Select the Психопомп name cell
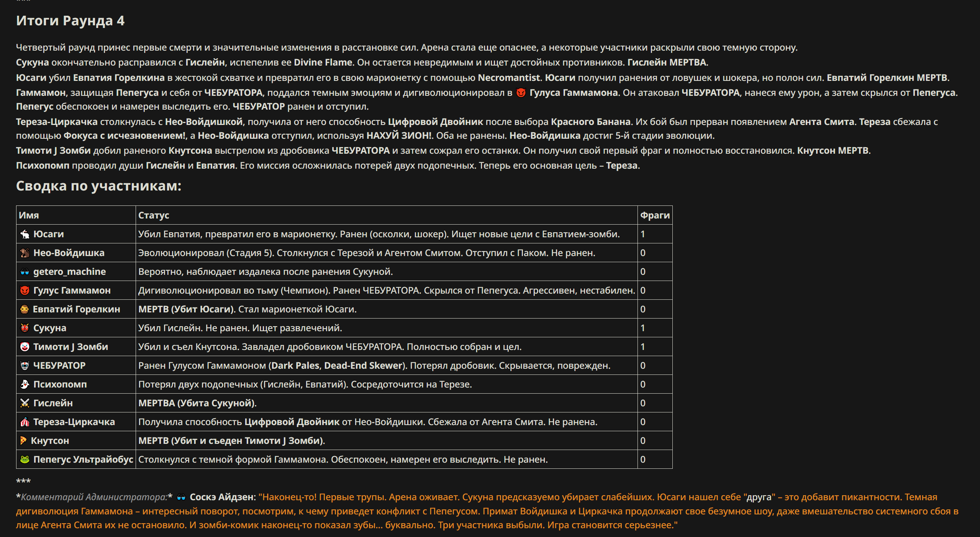The image size is (980, 537). pyautogui.click(x=76, y=384)
